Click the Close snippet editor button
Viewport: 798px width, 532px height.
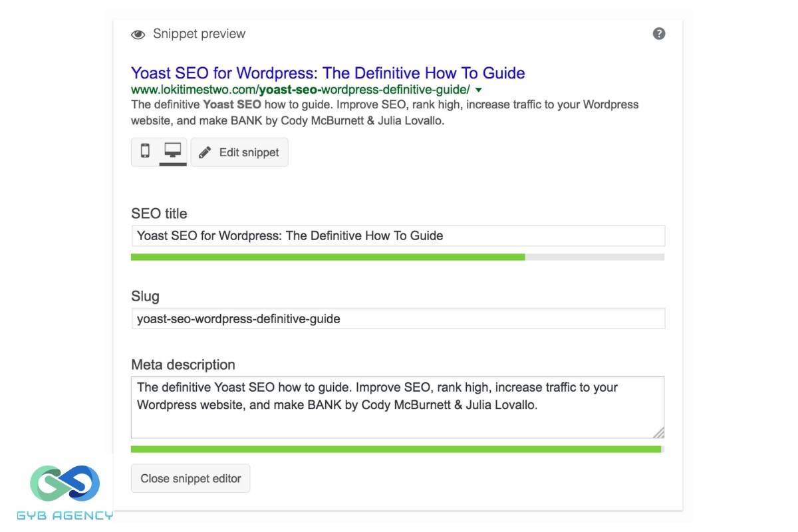click(191, 478)
